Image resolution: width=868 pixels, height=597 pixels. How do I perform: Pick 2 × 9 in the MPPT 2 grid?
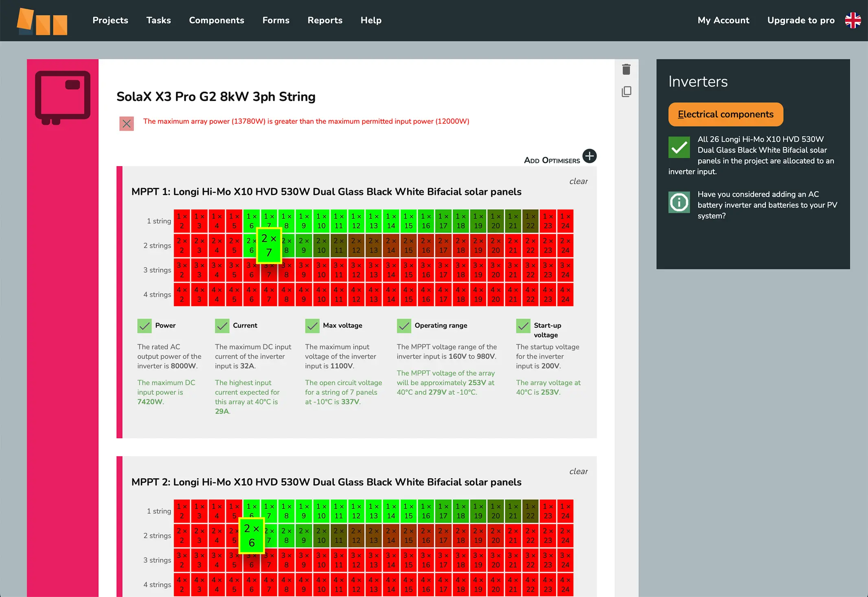304,536
